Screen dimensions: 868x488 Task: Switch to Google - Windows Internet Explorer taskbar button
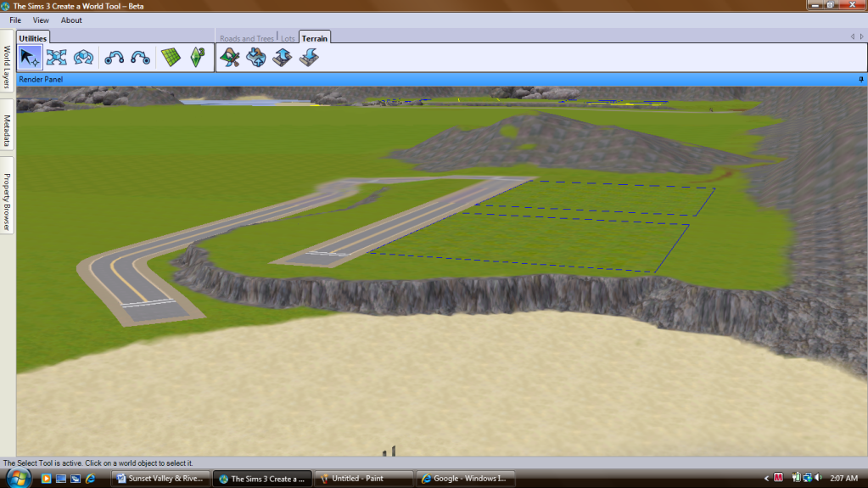465,479
